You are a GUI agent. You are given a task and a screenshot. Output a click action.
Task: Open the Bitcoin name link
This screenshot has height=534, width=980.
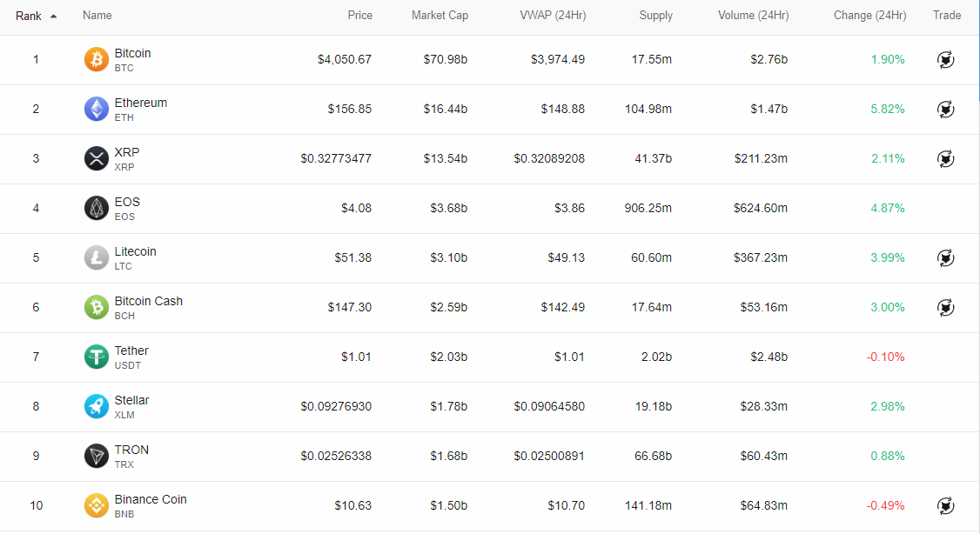(x=132, y=53)
